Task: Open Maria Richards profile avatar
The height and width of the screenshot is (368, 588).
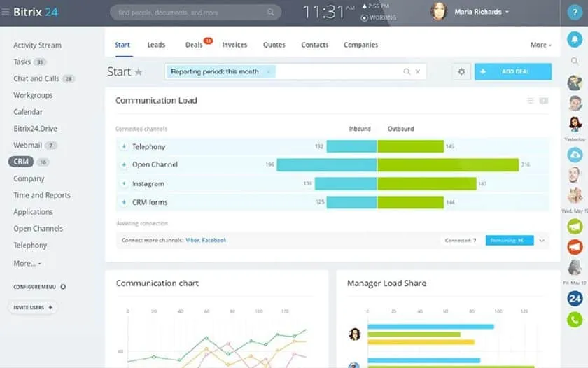Action: 439,11
